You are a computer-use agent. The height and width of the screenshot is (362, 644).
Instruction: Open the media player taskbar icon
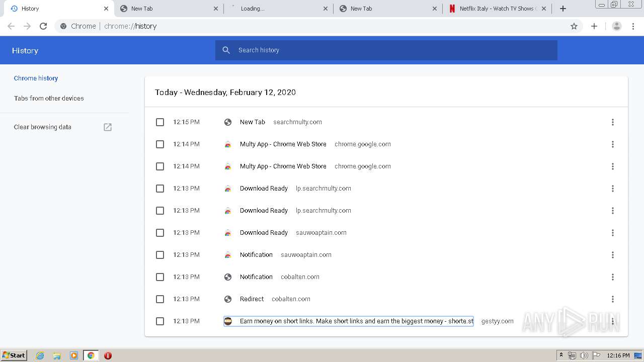click(74, 355)
